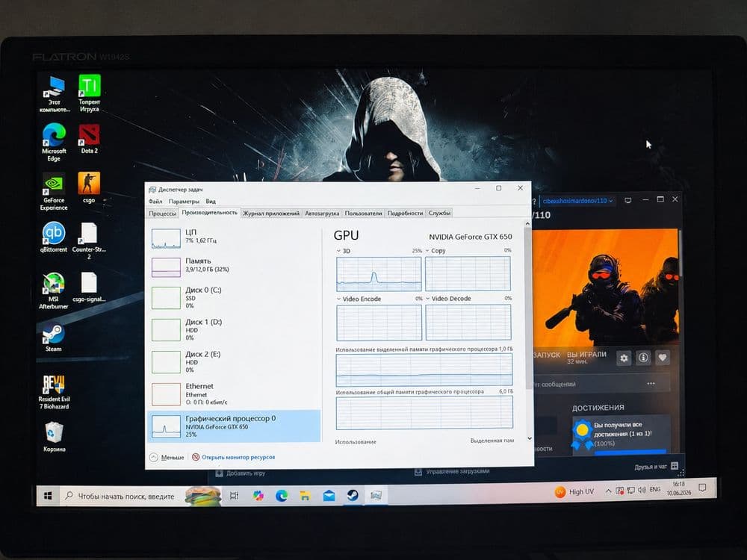
Task: Launch GeForce Experience from desktop
Action: point(54,192)
